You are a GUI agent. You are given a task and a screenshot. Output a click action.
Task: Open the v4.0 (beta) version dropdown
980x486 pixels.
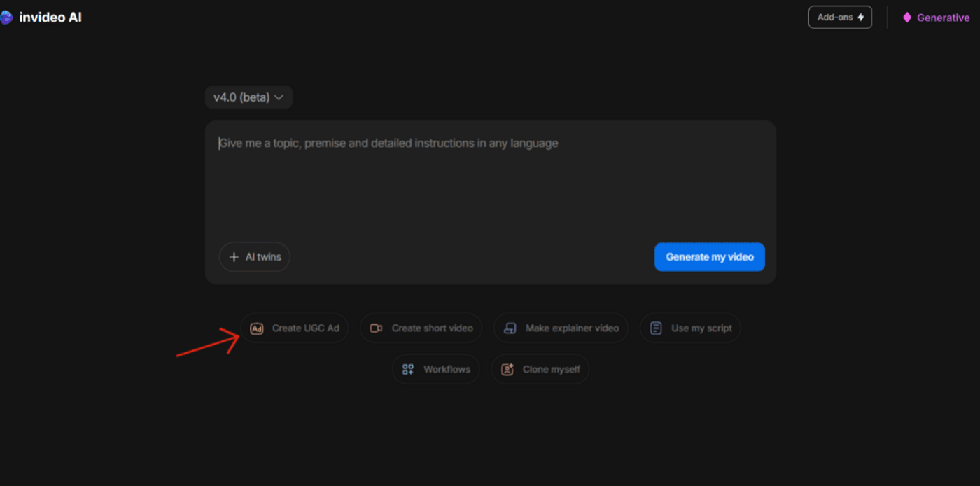(248, 97)
